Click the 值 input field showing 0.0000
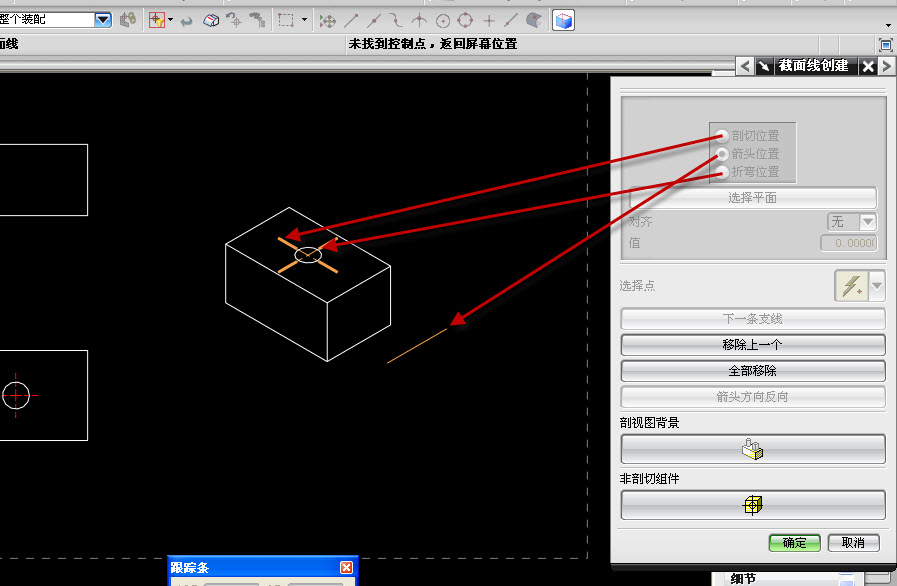The image size is (897, 586). coord(849,243)
